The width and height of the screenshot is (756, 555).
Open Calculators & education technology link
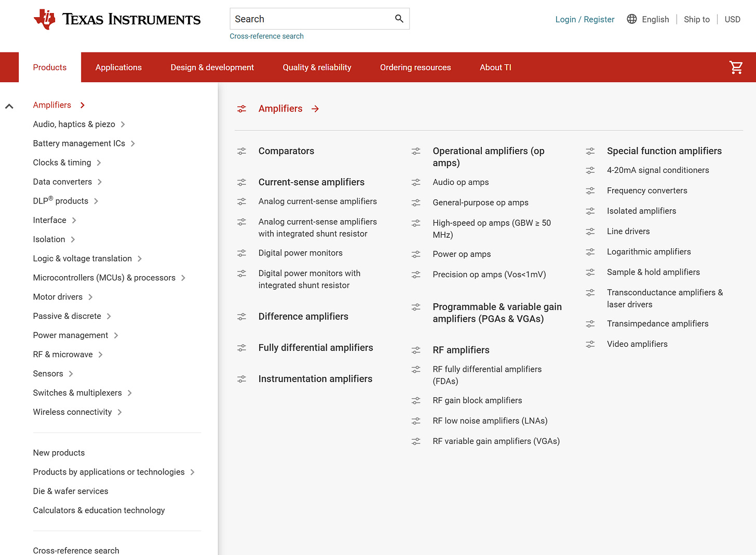99,510
